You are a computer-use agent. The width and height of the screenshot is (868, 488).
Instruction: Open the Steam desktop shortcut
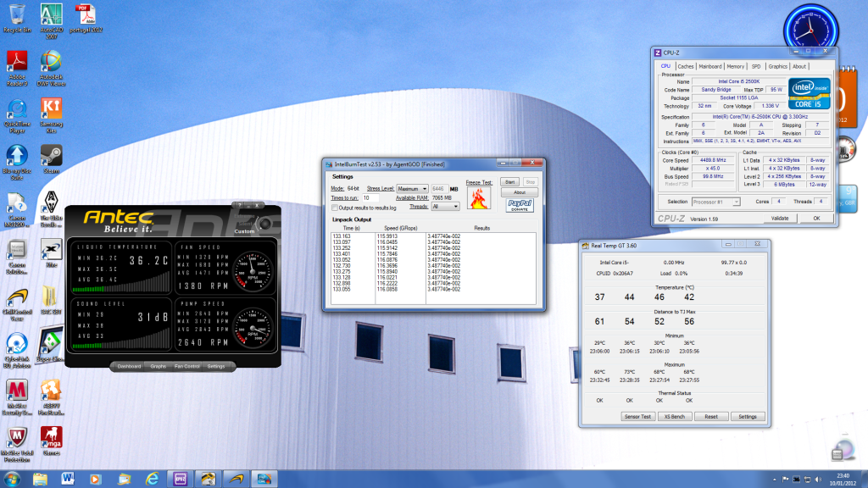click(51, 160)
